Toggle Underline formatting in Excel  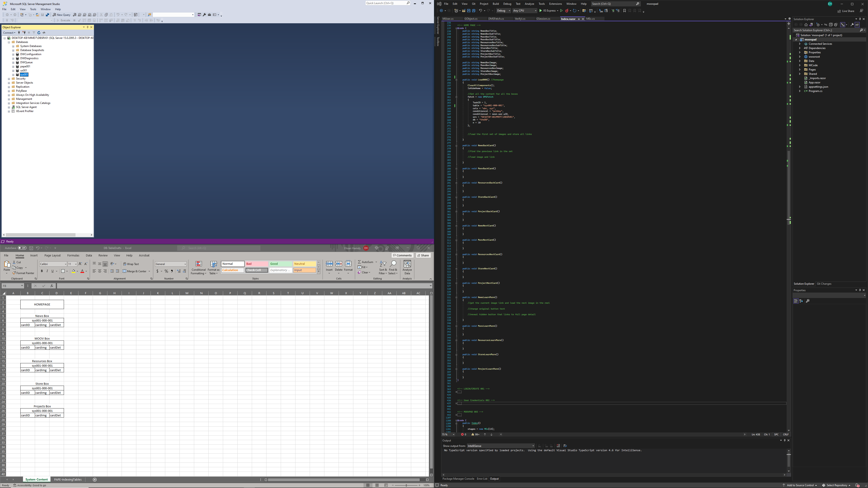pos(53,271)
